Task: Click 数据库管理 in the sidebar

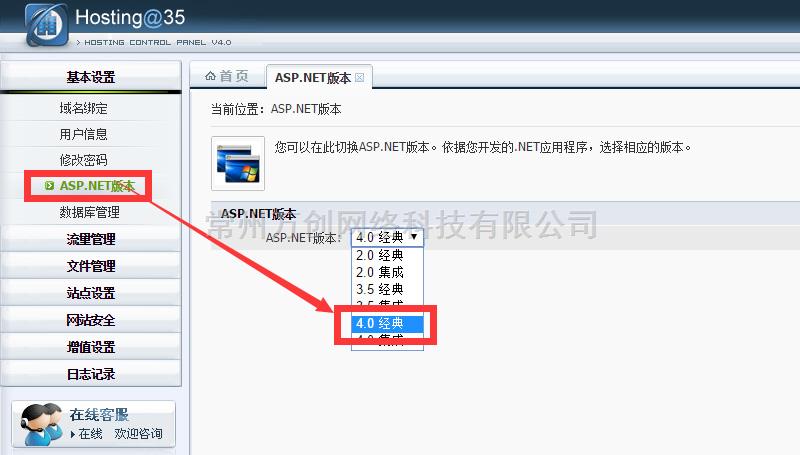Action: pyautogui.click(x=89, y=212)
